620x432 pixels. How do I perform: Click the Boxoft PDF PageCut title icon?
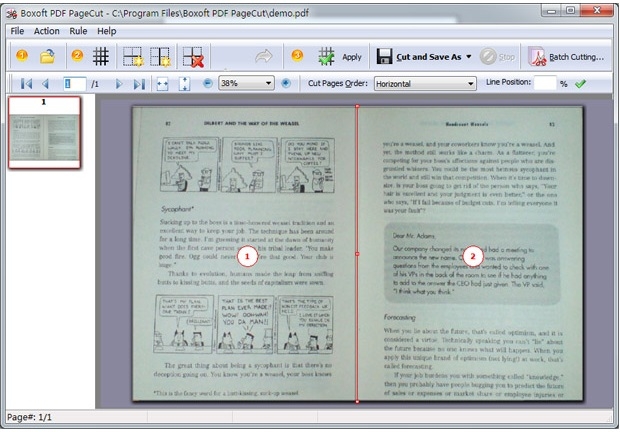pyautogui.click(x=12, y=14)
